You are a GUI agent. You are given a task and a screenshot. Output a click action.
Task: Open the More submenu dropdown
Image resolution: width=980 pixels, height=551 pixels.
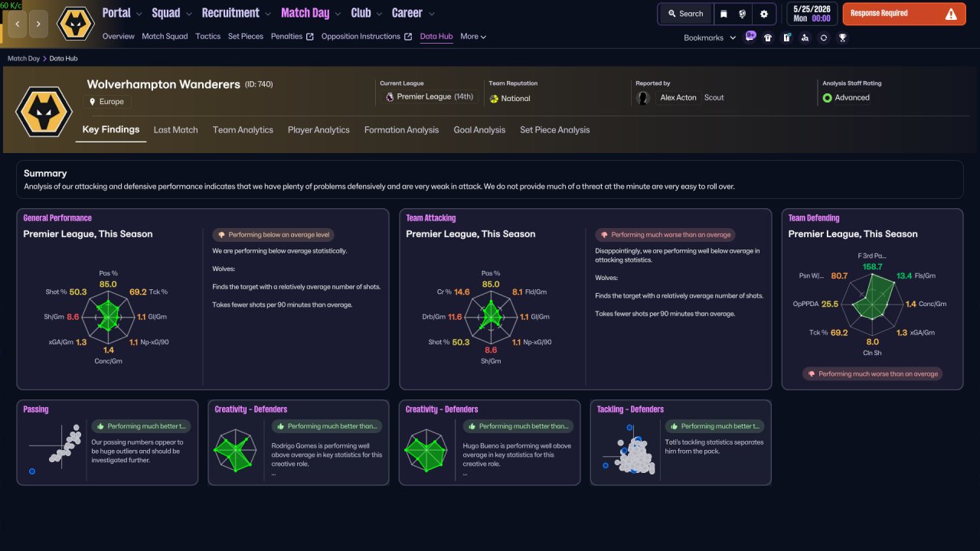[473, 37]
